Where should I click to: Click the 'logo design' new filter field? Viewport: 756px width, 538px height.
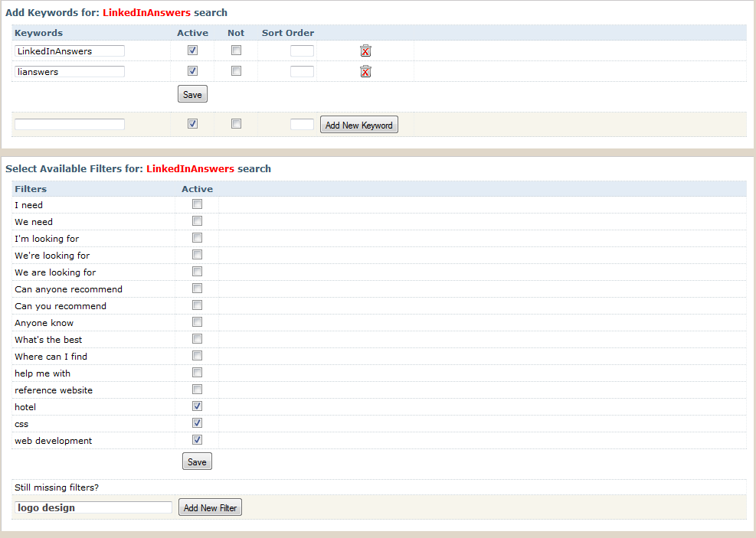93,507
